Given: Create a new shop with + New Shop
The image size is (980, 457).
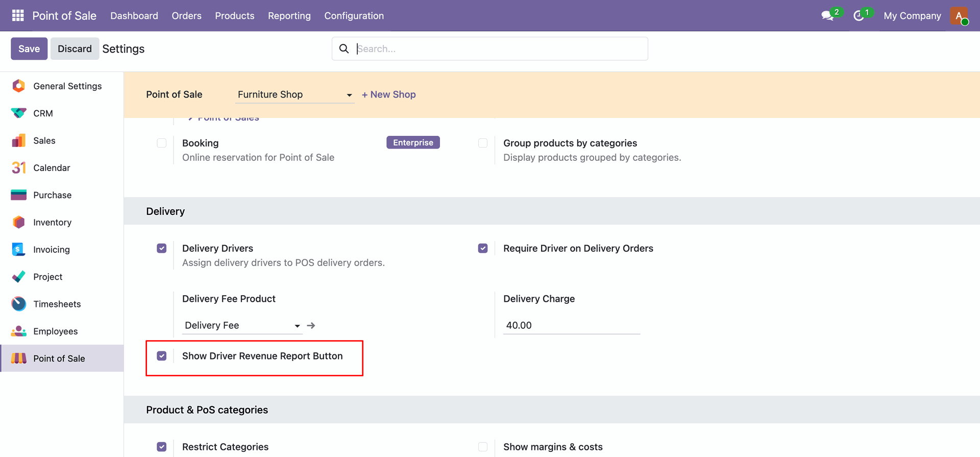Looking at the screenshot, I should tap(389, 94).
